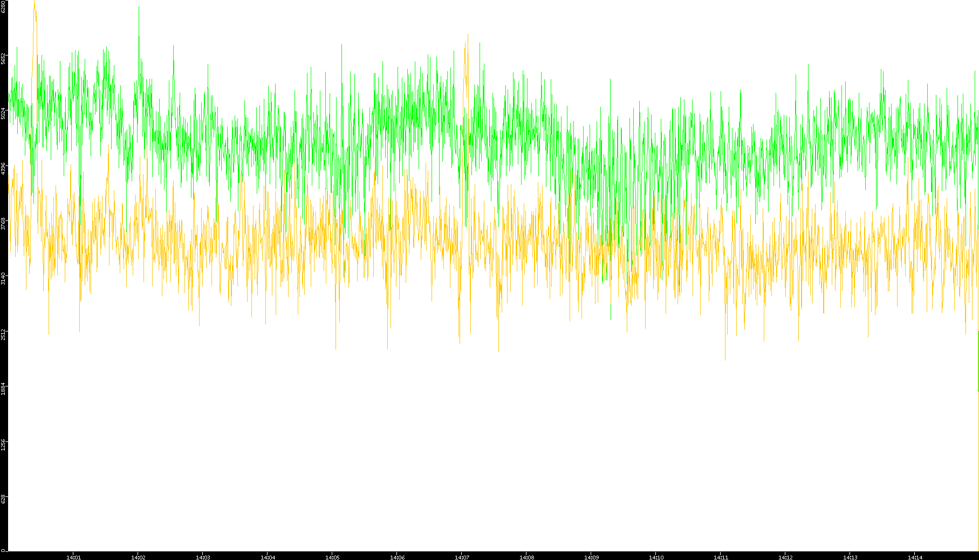The height and width of the screenshot is (560, 979).
Task: Choose the 1884 vertical axis label
Action: pos(3,389)
